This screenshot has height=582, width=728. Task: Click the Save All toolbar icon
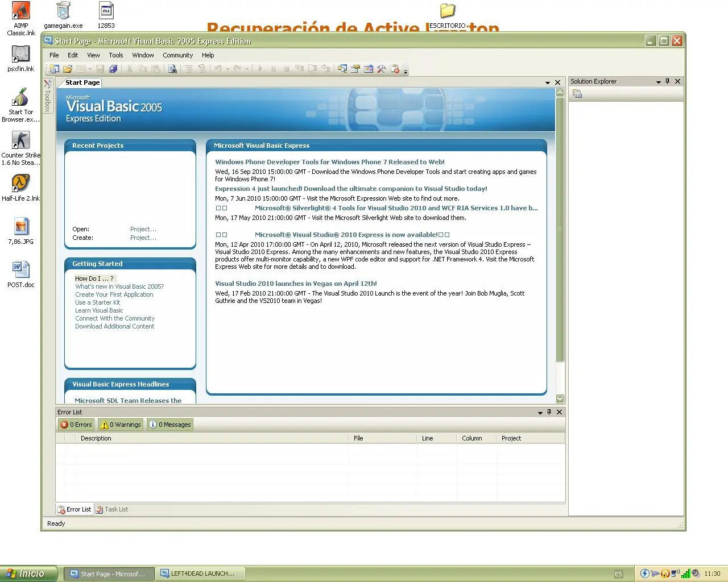113,69
